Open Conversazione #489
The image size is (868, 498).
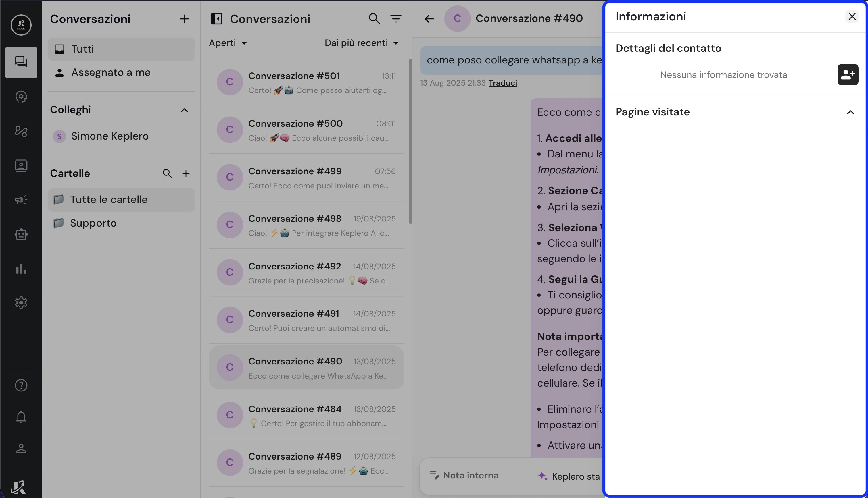click(306, 462)
